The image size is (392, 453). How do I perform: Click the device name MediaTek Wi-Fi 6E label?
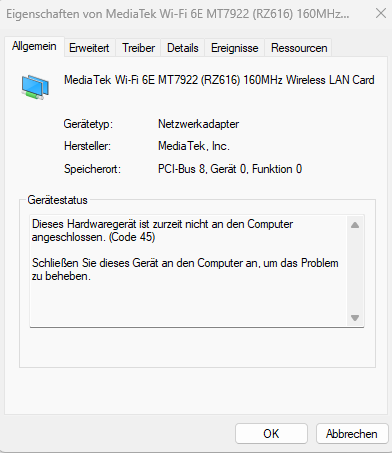219,80
